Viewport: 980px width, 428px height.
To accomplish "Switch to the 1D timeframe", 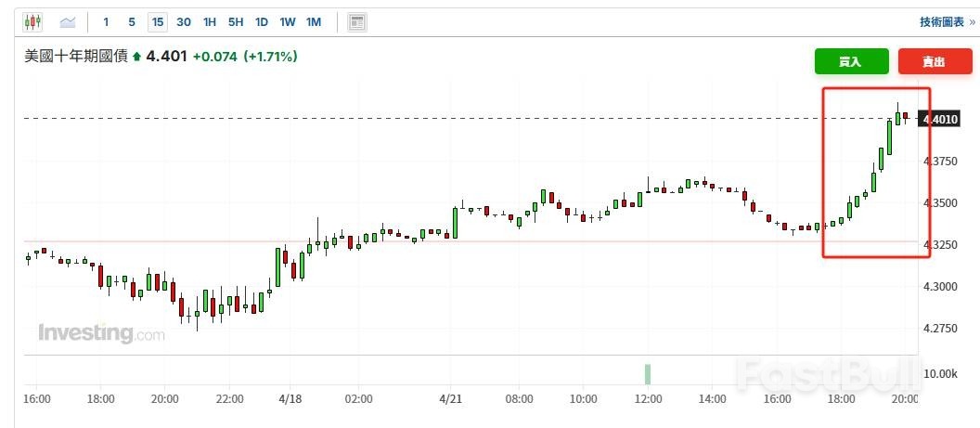I will [262, 21].
